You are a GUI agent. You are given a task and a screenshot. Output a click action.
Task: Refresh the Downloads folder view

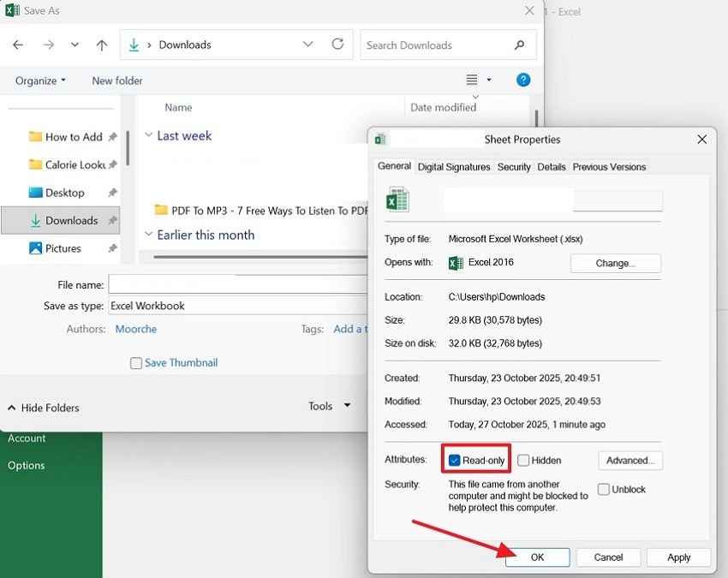coord(337,45)
